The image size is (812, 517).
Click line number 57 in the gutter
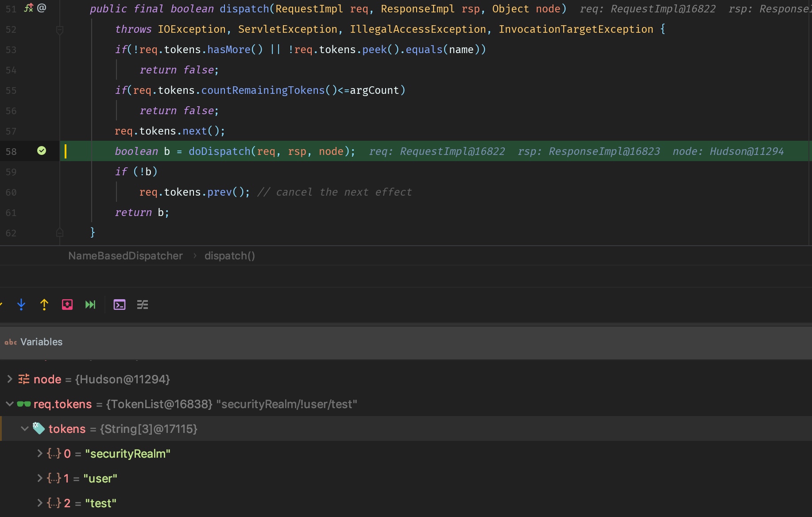[x=11, y=131]
